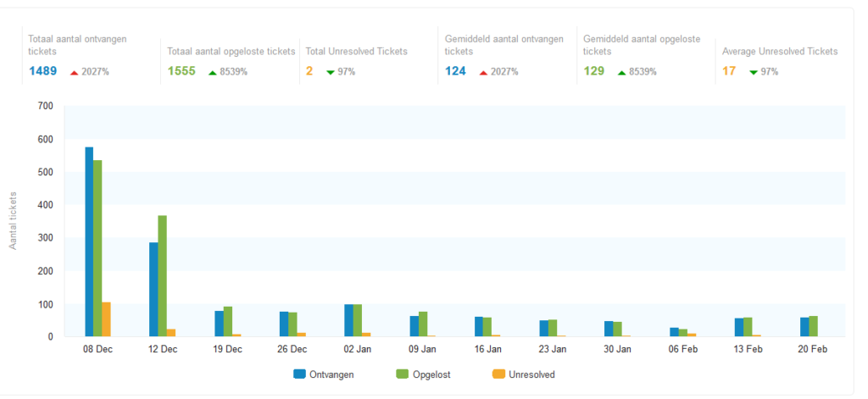
Task: Click the blue bar for 02 Jan
Action: point(348,320)
